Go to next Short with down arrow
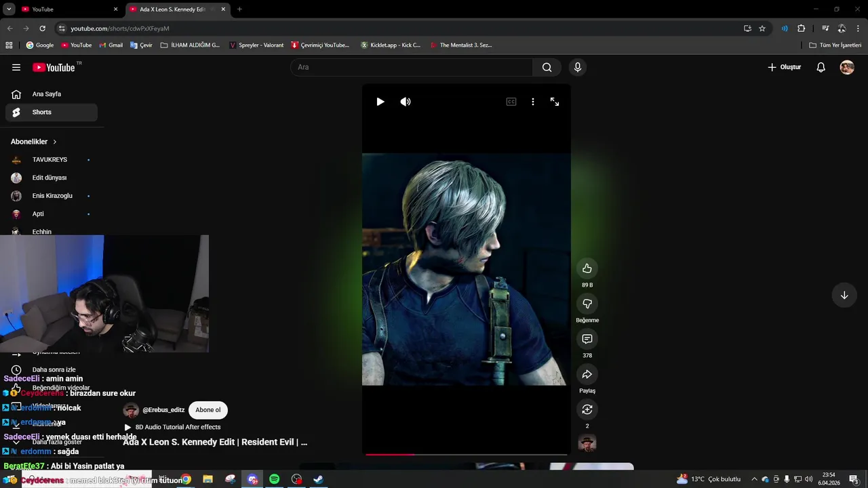868x488 pixels. click(844, 296)
